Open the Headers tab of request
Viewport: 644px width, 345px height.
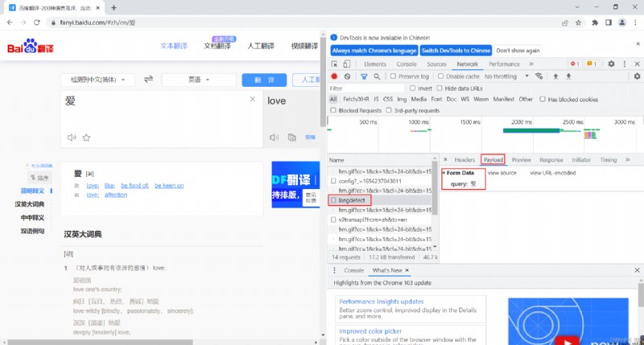click(464, 159)
